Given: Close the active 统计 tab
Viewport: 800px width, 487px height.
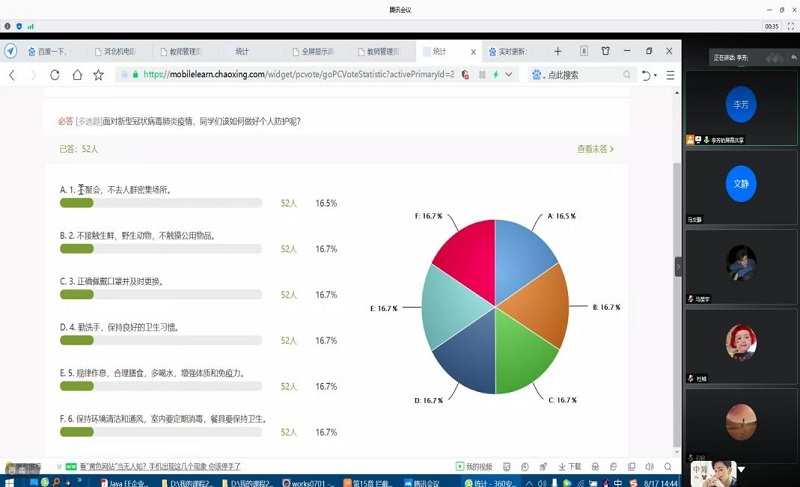Looking at the screenshot, I should coord(473,52).
